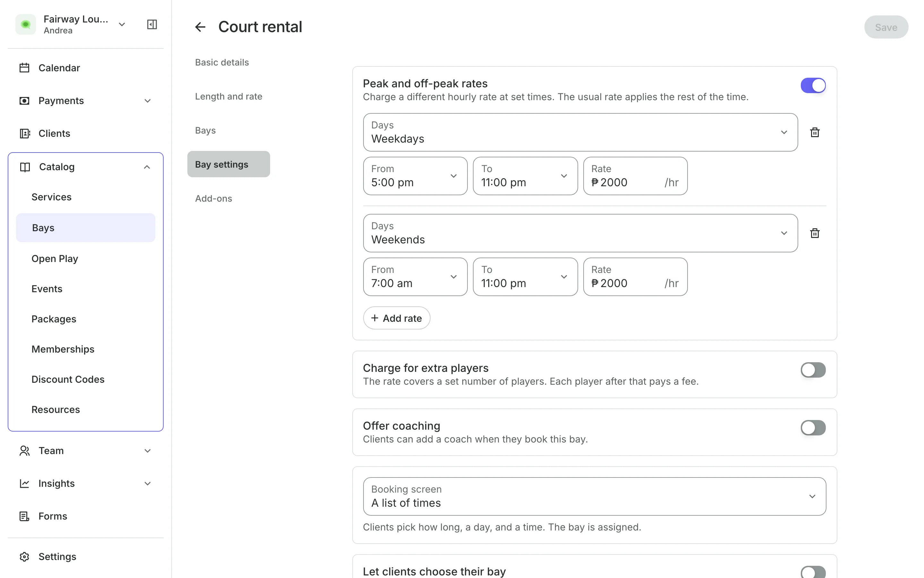Screen dimensions: 924x578
Task: Click the Insights chart icon
Action: pyautogui.click(x=24, y=484)
